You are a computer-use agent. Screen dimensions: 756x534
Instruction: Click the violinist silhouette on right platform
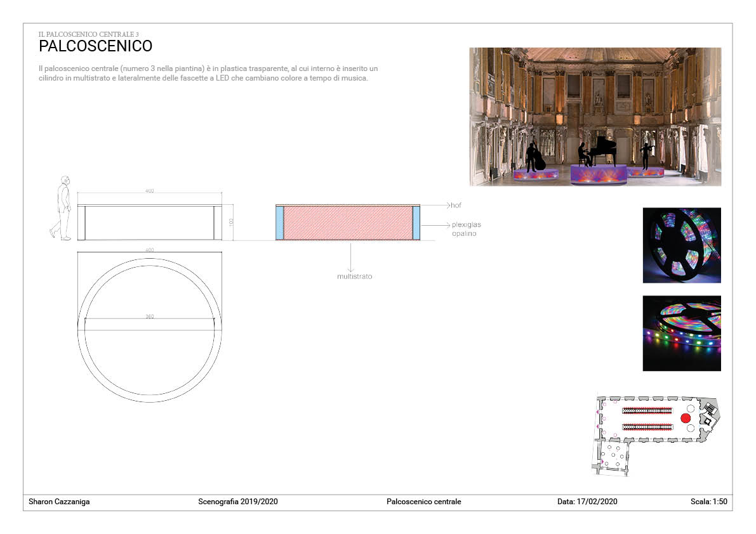pos(646,155)
